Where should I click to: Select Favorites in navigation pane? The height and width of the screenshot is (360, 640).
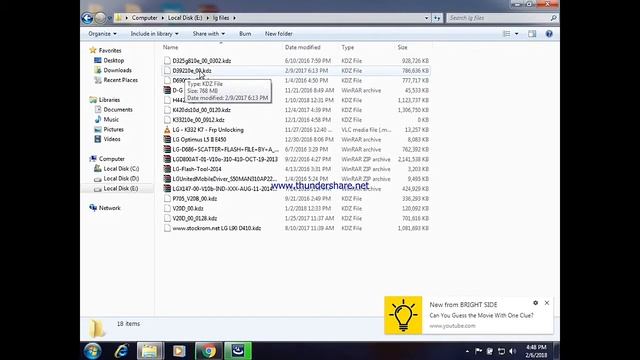110,51
